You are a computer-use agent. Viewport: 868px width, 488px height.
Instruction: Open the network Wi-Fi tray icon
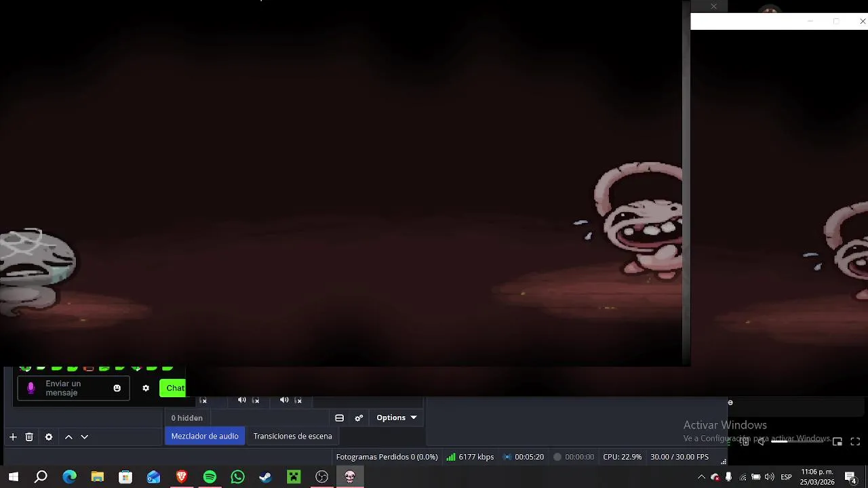743,477
